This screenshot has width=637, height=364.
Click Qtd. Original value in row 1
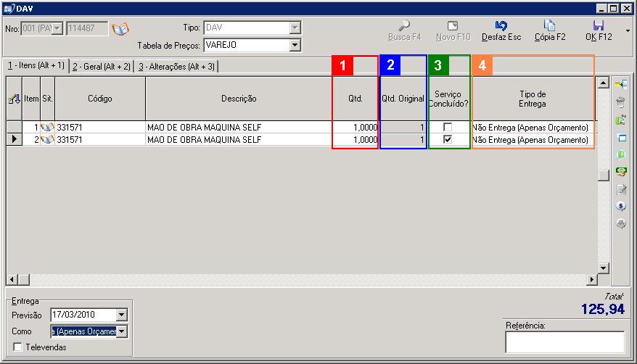point(403,128)
